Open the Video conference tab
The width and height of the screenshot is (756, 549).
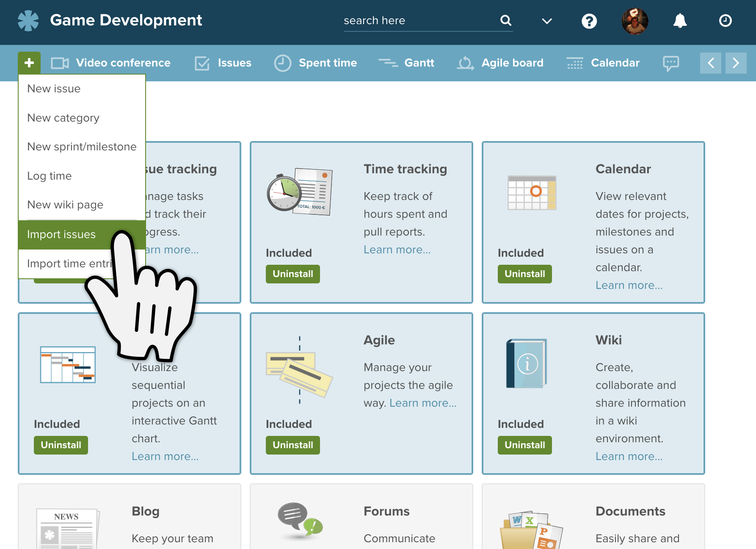111,63
